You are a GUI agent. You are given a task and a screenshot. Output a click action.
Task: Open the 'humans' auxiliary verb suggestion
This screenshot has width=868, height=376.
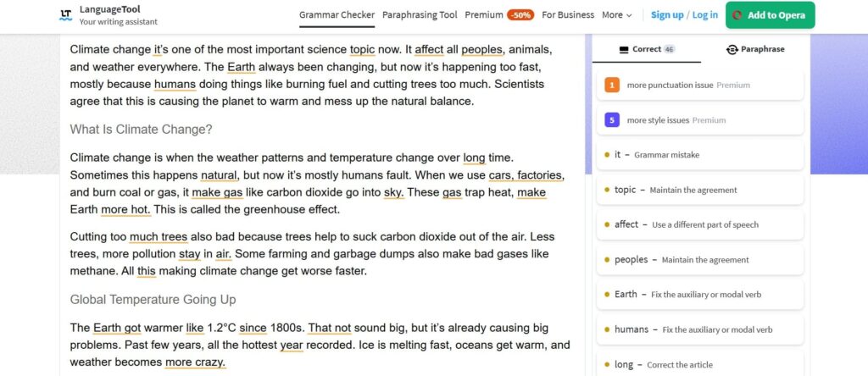click(699, 329)
